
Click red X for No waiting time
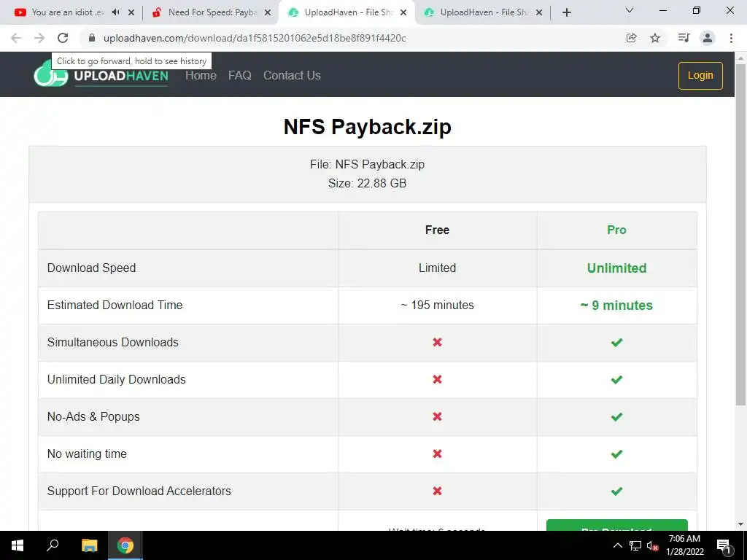[x=438, y=454]
